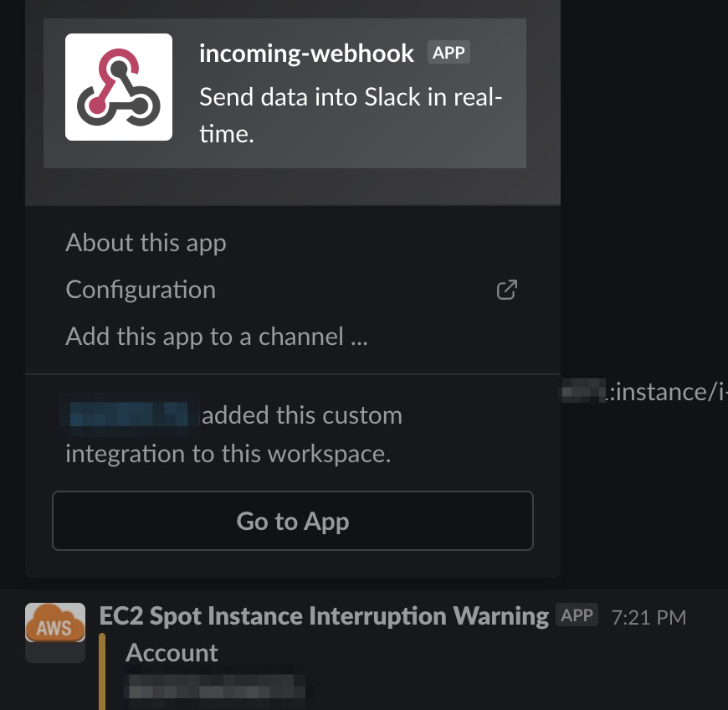Click the webhook logo inside the white tile
The width and height of the screenshot is (728, 710).
coord(118,86)
